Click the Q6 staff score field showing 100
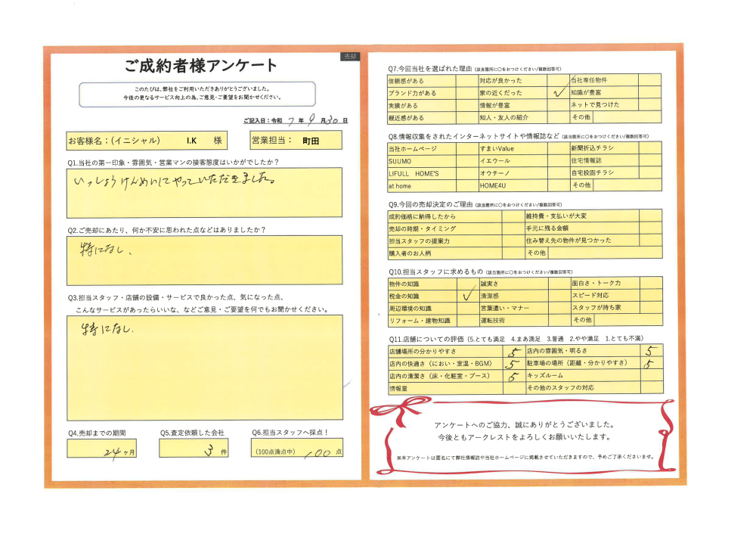This screenshot has width=756, height=534. click(296, 448)
